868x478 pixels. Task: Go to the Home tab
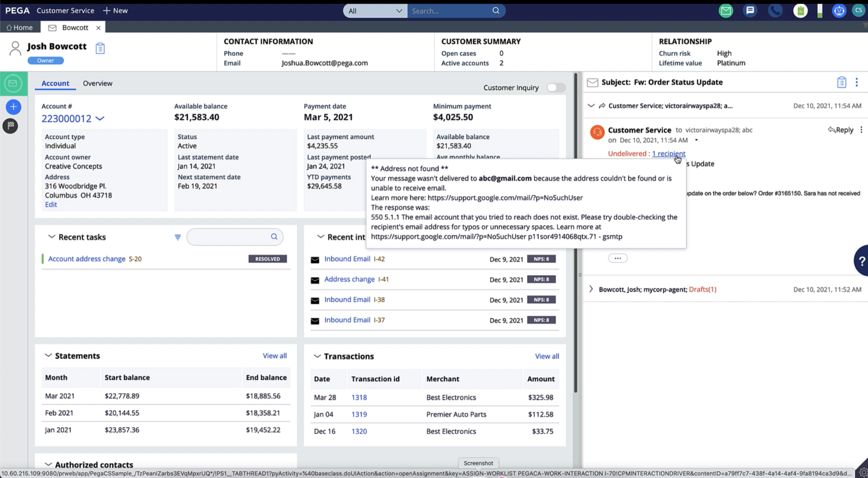(x=20, y=28)
